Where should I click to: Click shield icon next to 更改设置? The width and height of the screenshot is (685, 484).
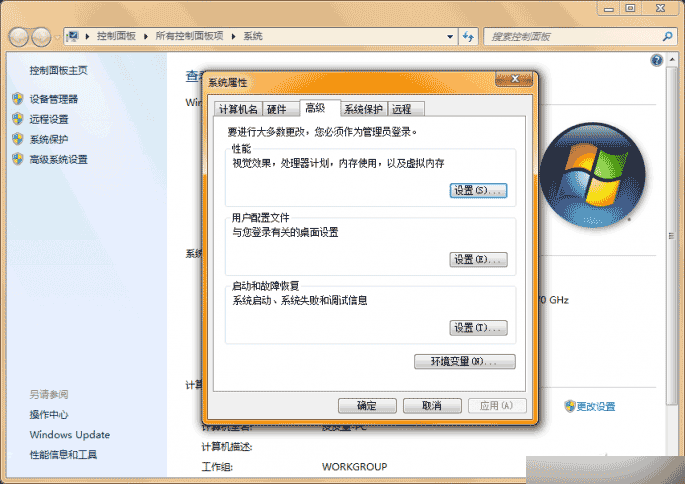(x=570, y=406)
